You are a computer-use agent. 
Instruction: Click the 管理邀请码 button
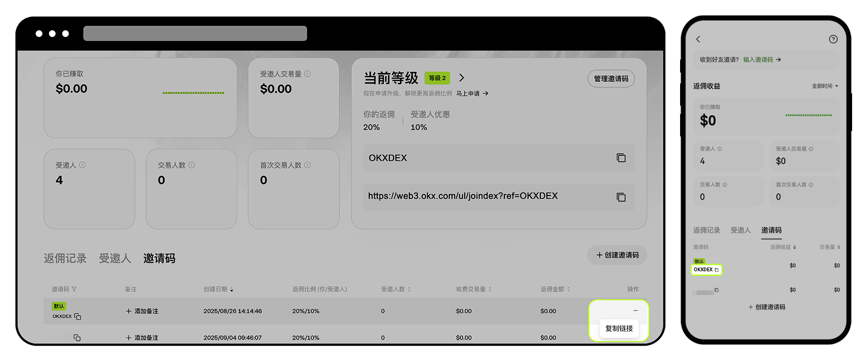point(611,79)
